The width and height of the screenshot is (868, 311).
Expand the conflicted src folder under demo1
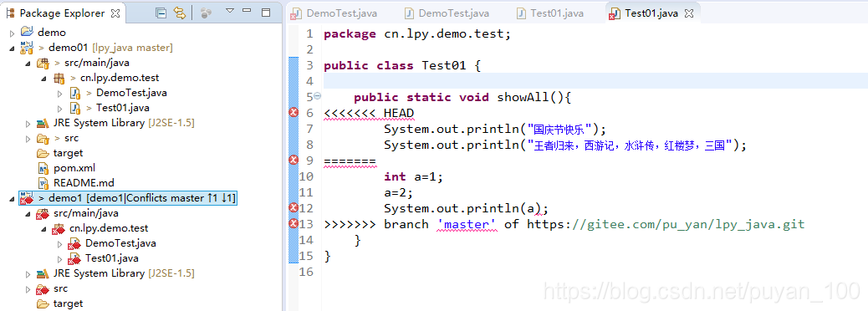tap(28, 289)
